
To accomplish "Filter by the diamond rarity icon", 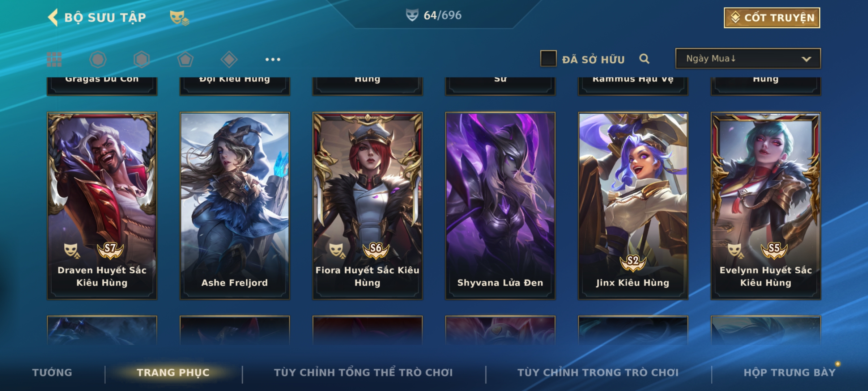I will 229,59.
